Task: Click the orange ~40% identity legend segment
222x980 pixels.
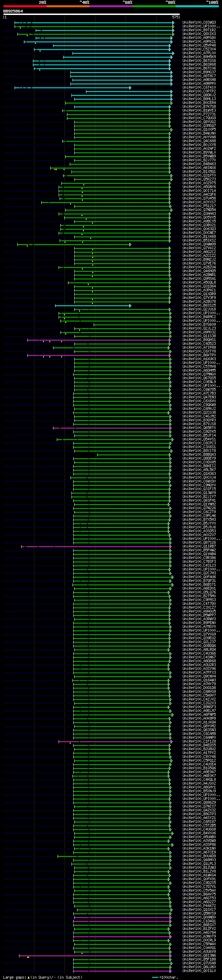Action: [68, 6]
